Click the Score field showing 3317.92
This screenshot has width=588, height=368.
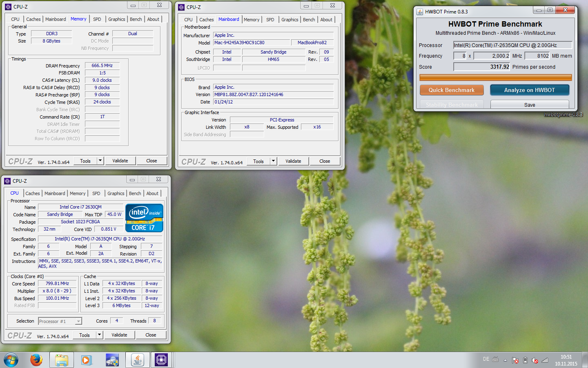[x=482, y=67]
